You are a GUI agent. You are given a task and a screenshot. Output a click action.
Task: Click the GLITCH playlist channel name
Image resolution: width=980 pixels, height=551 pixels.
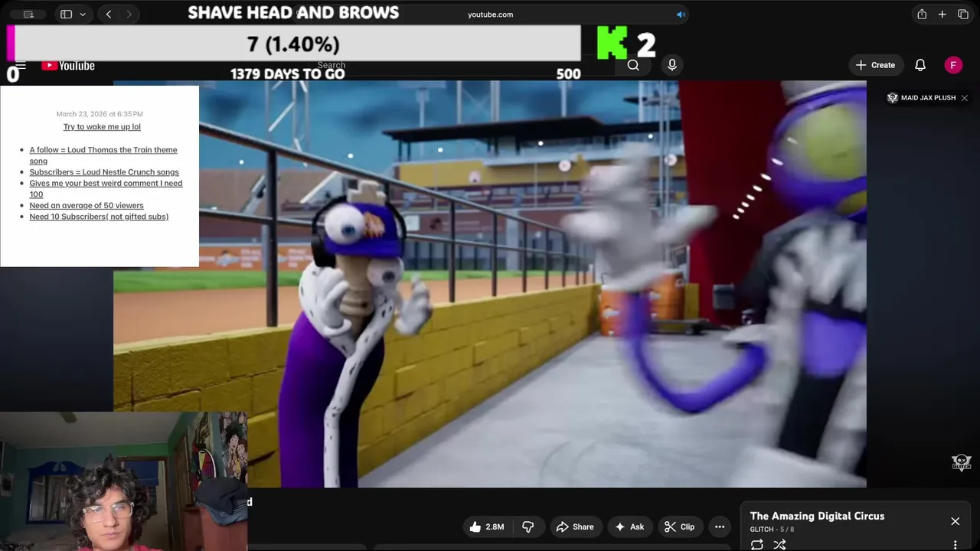coord(762,530)
